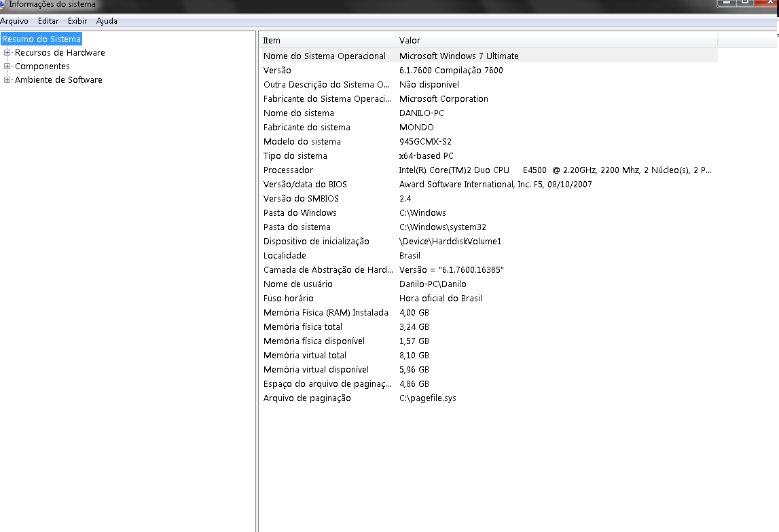This screenshot has height=532, width=779.
Task: Select the Processador row
Action: tap(289, 170)
